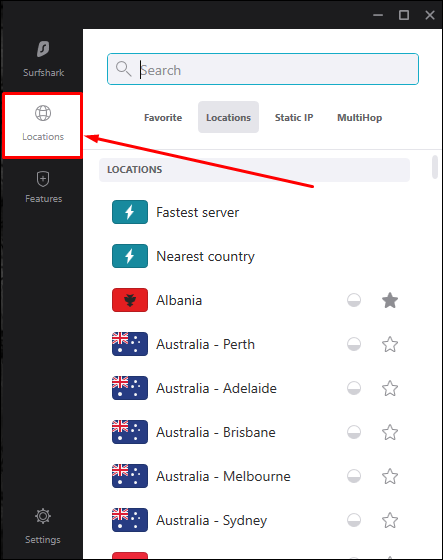Open the Features shield icon
The height and width of the screenshot is (560, 443).
[43, 179]
